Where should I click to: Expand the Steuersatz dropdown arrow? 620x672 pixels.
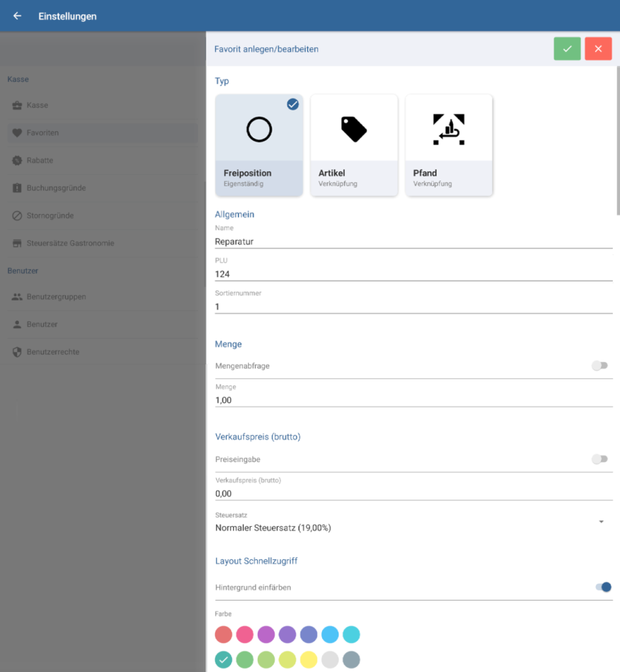[601, 522]
